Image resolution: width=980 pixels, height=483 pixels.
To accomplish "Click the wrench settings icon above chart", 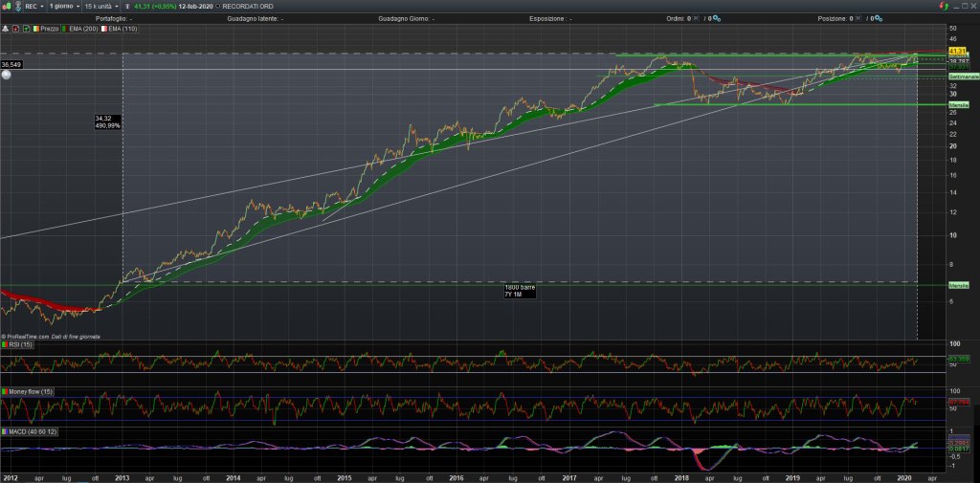I will click(x=6, y=30).
